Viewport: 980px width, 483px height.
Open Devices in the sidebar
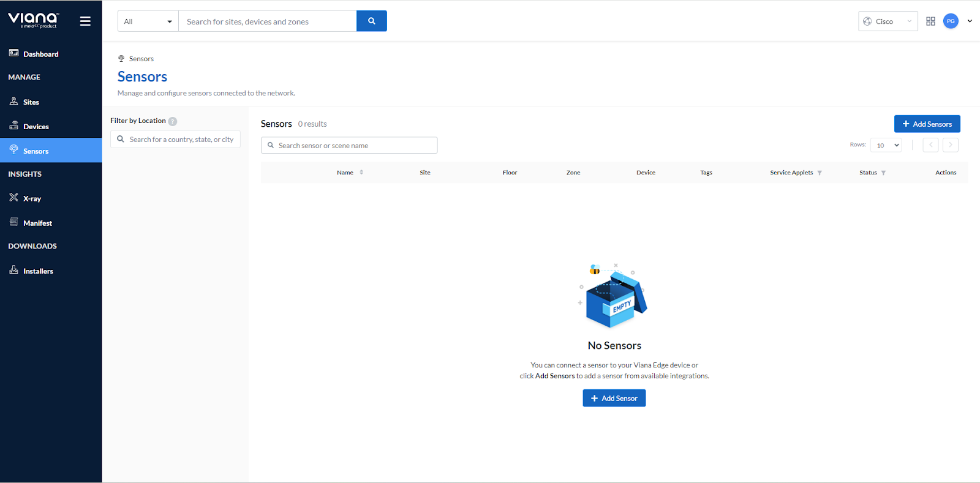point(36,127)
